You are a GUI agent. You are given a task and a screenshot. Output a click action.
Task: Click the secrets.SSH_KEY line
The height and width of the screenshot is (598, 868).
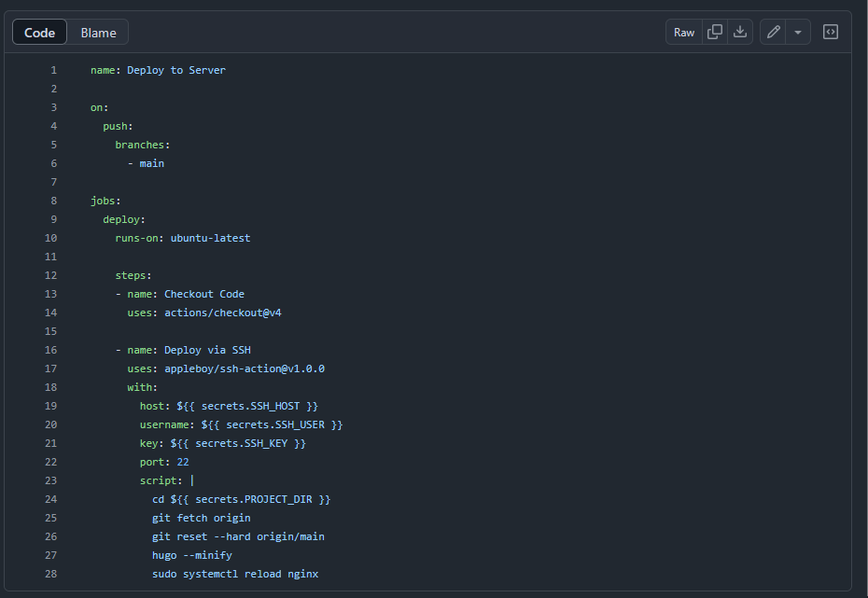coord(223,444)
